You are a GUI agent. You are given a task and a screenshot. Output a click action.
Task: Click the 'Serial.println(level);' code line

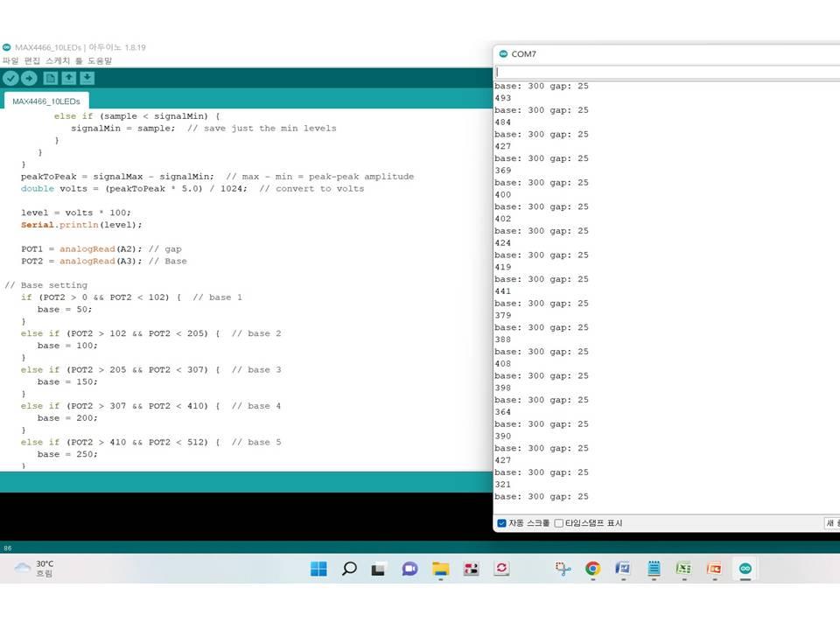81,225
